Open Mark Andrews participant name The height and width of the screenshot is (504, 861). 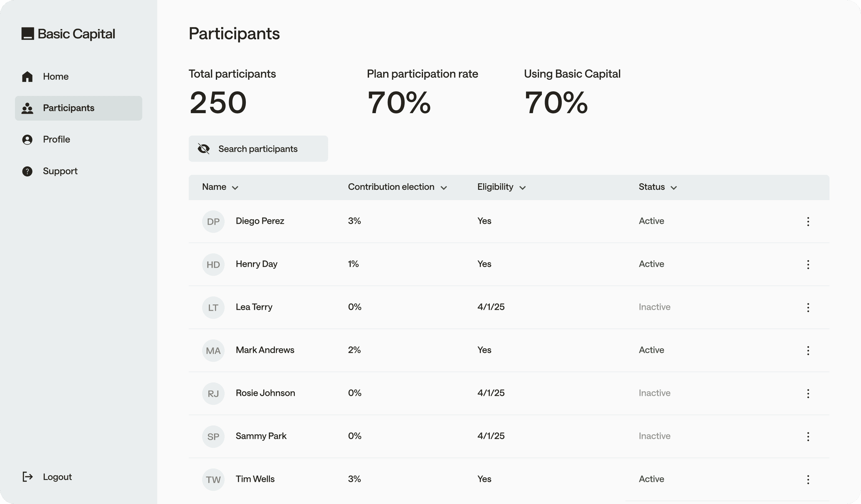(265, 350)
